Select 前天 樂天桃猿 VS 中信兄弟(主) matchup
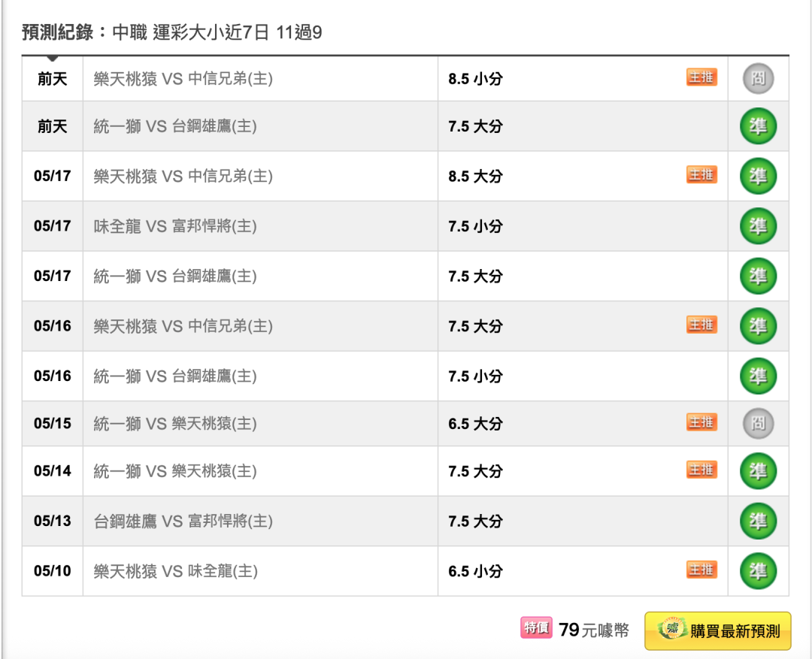The image size is (812, 659). [183, 79]
